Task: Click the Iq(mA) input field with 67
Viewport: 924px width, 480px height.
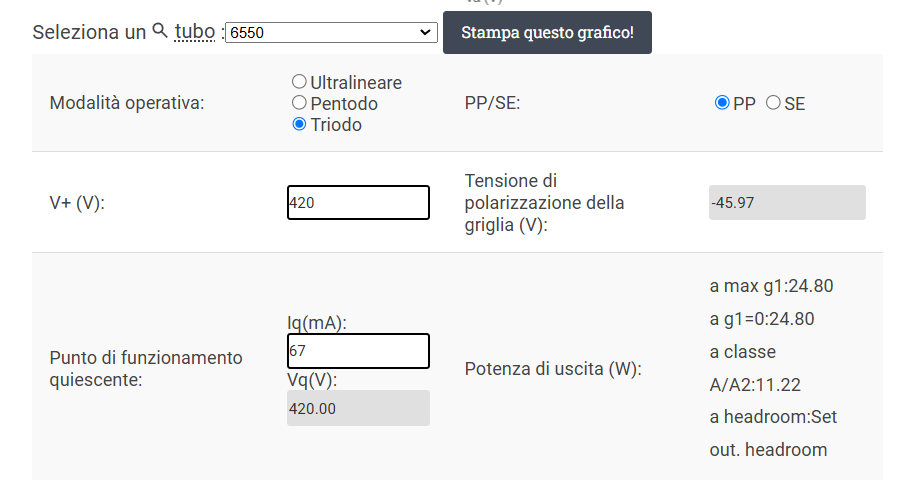Action: 358,351
